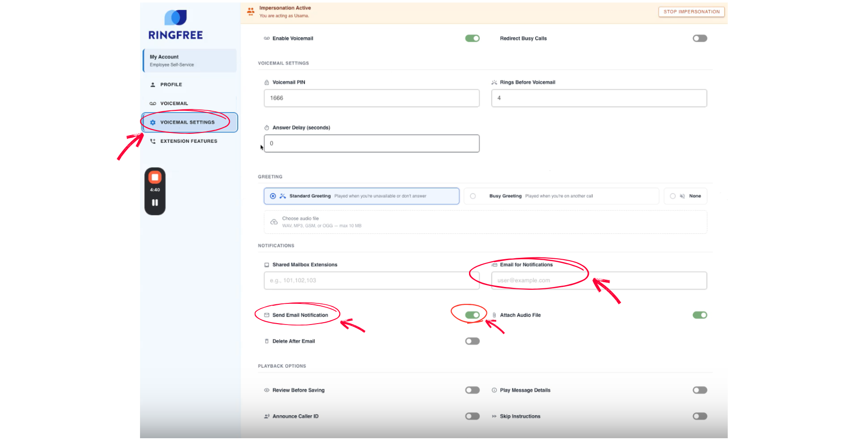Image resolution: width=868 pixels, height=441 pixels.
Task: Stop the screen recording
Action: [155, 178]
